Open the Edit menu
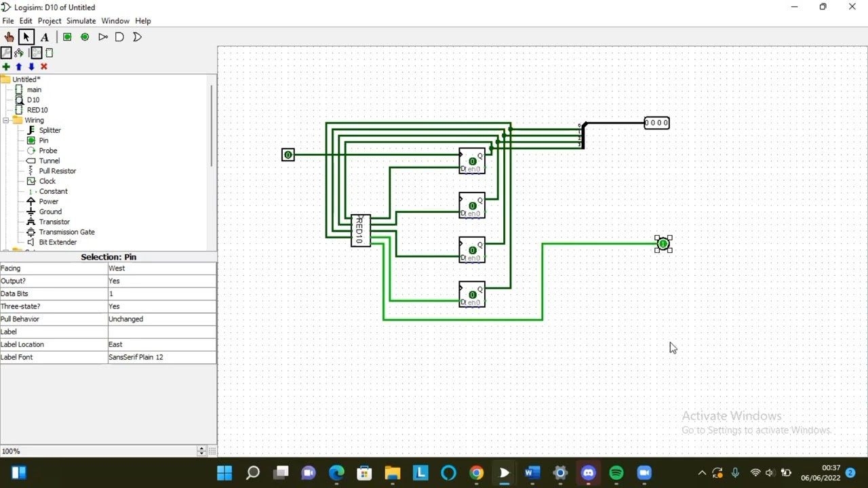 (26, 21)
